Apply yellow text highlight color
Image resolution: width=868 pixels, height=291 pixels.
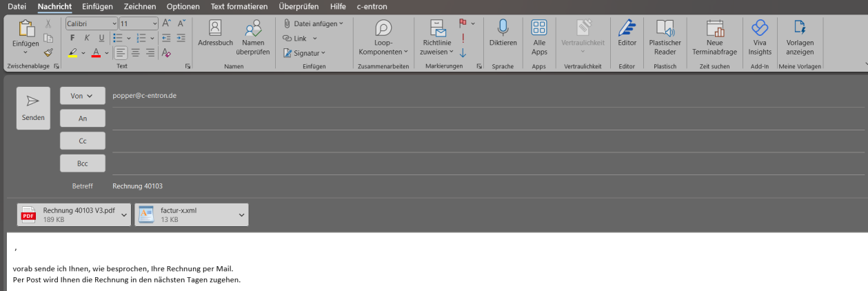click(x=72, y=52)
